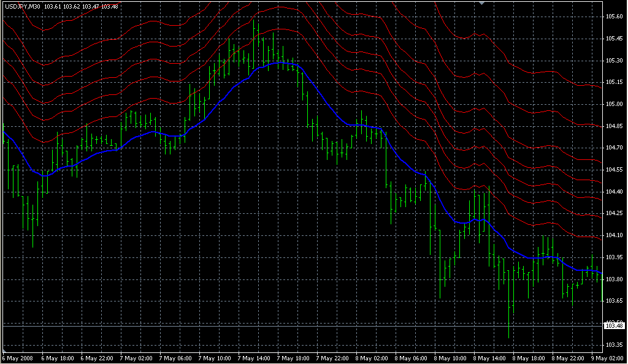
Task: Click the 104.40 level on the price axis
Action: (x=614, y=192)
